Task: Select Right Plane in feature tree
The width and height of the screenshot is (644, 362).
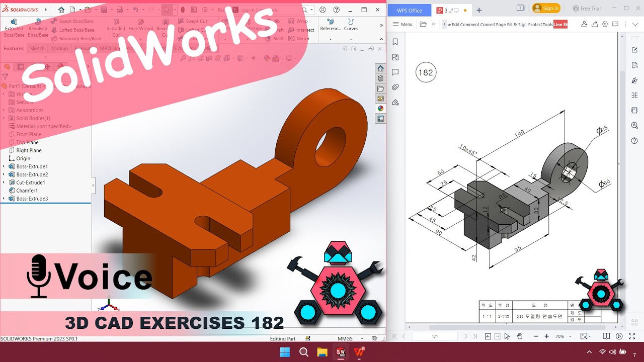Action: [x=25, y=150]
